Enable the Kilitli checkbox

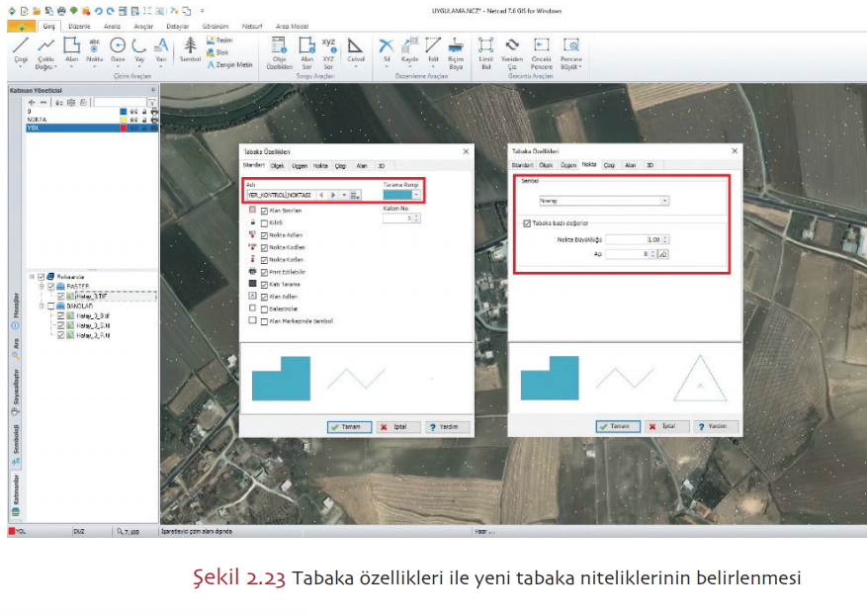[263, 223]
